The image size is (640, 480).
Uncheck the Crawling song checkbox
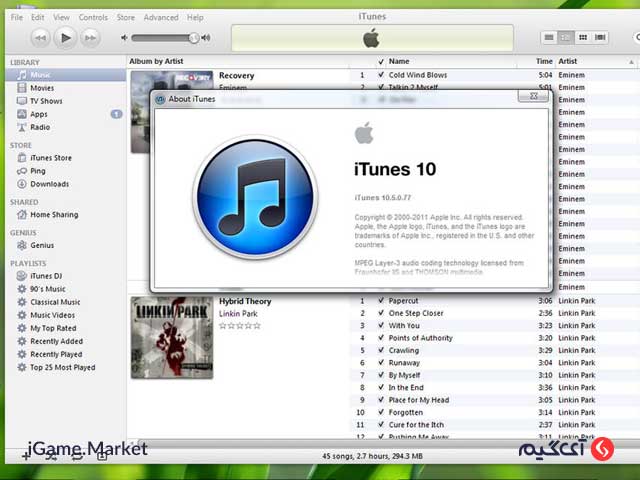(381, 350)
